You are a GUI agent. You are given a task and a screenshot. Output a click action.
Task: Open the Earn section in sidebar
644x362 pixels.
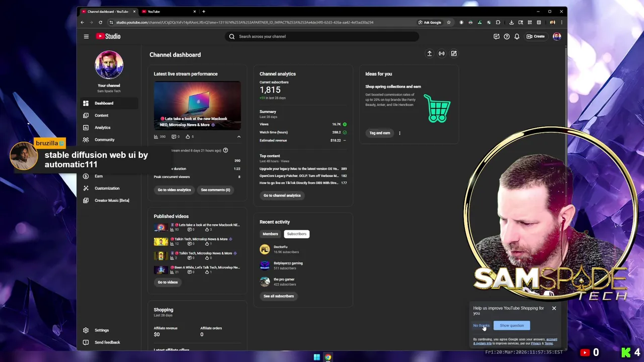pyautogui.click(x=109, y=176)
